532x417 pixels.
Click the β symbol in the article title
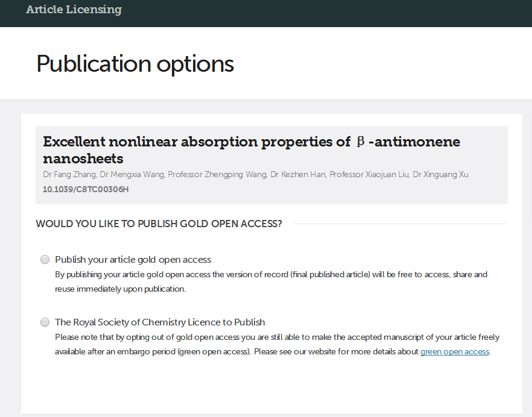[x=361, y=142]
